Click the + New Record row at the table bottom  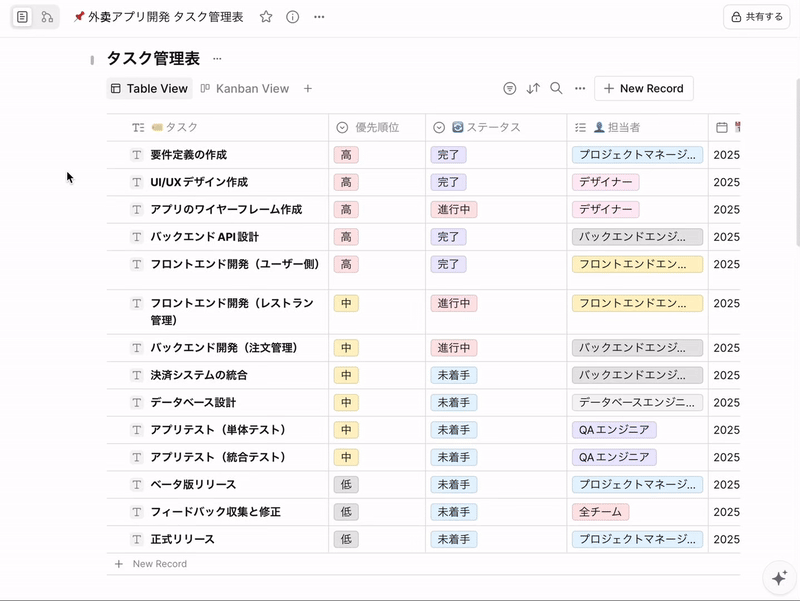[x=152, y=564]
